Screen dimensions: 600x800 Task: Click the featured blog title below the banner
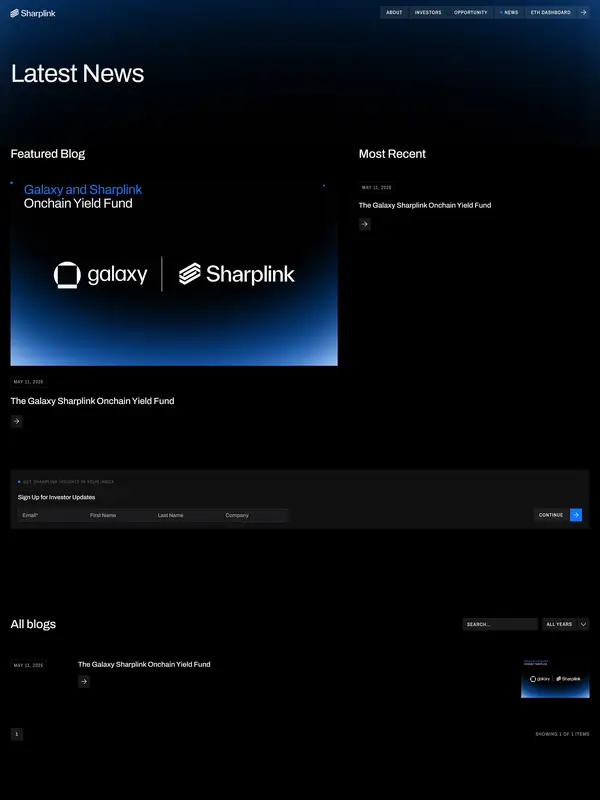(x=92, y=401)
